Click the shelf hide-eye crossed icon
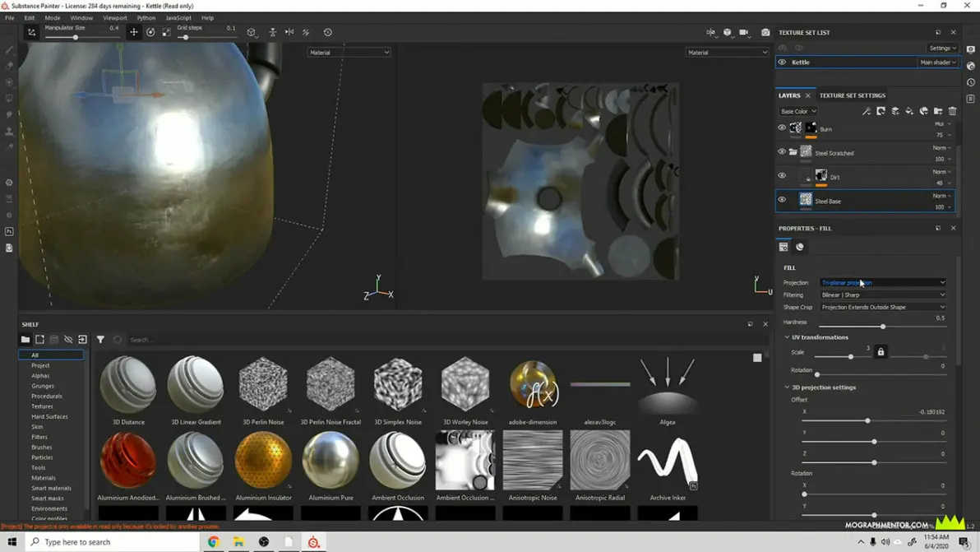 coord(68,340)
